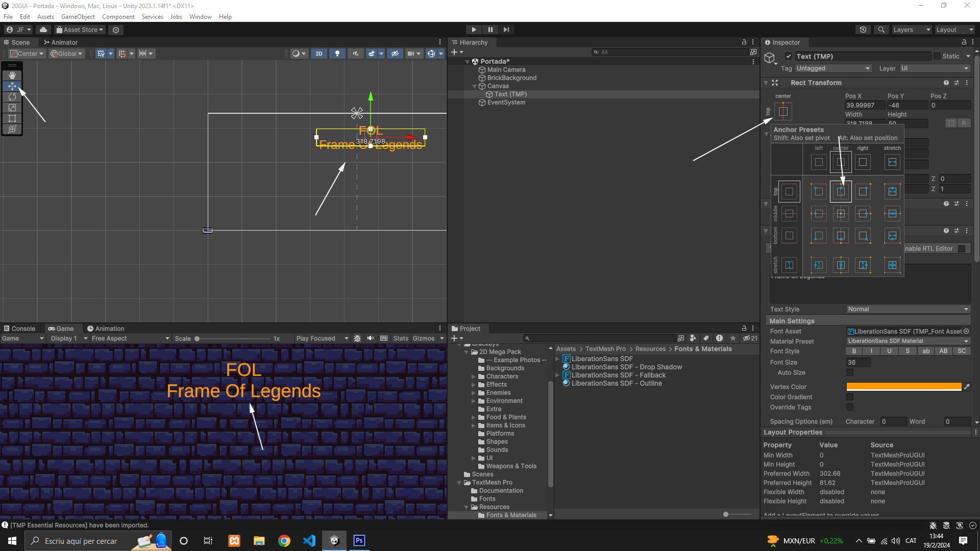This screenshot has height=551, width=980.
Task: Open the GameObject menu
Action: (78, 17)
